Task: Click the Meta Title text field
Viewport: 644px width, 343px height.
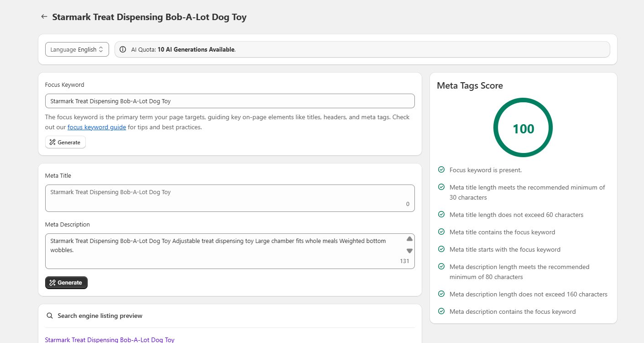Action: tap(230, 198)
